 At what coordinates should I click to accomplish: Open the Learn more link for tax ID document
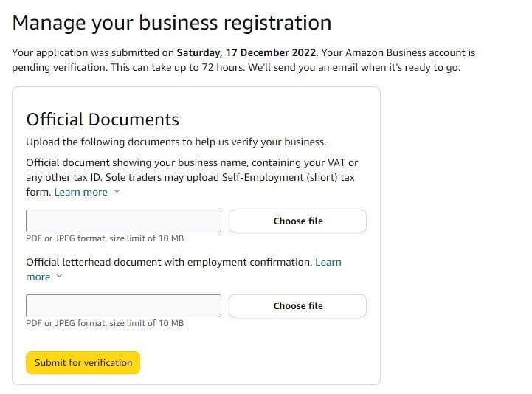coord(81,192)
